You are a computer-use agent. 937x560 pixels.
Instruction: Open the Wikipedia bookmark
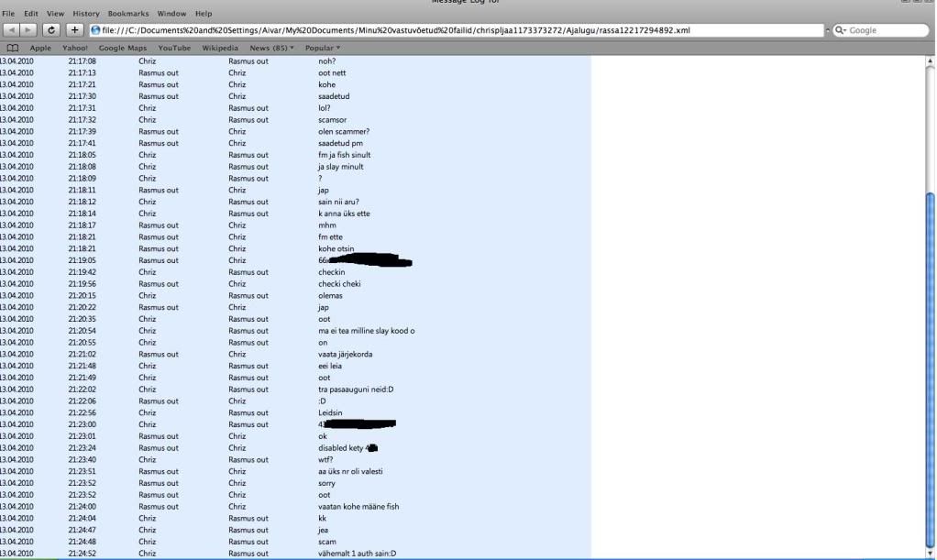pyautogui.click(x=220, y=48)
